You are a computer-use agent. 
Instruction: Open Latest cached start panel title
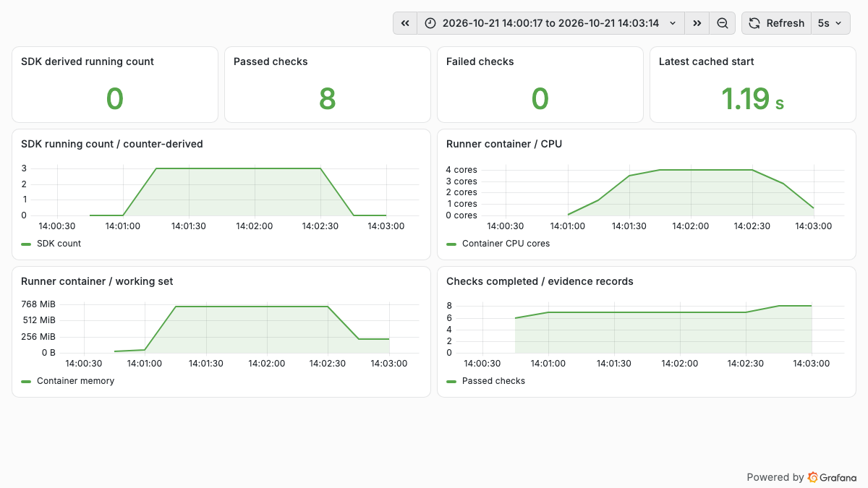707,61
